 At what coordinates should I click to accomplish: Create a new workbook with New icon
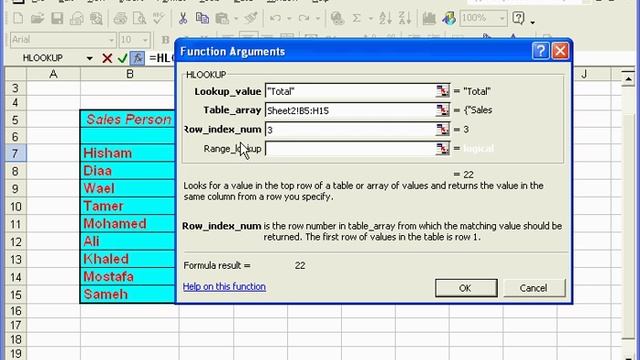click(18, 18)
